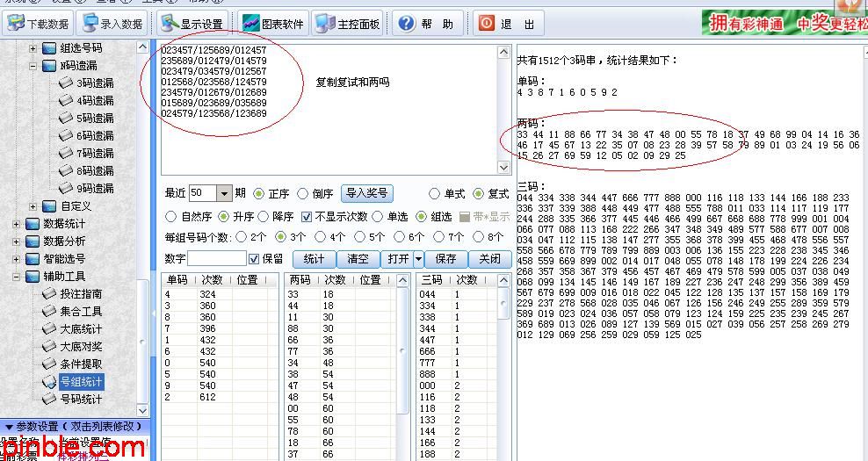Click the 大底统计 icon

click(49, 328)
